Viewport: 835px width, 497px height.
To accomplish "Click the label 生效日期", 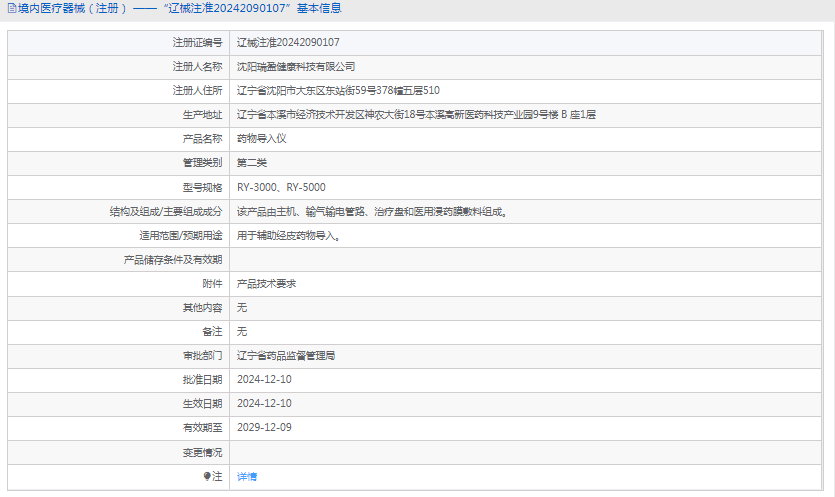I will pyautogui.click(x=202, y=404).
